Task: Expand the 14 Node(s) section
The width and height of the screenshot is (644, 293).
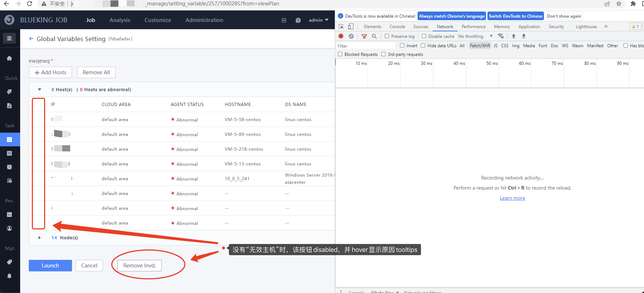Action: (x=39, y=237)
